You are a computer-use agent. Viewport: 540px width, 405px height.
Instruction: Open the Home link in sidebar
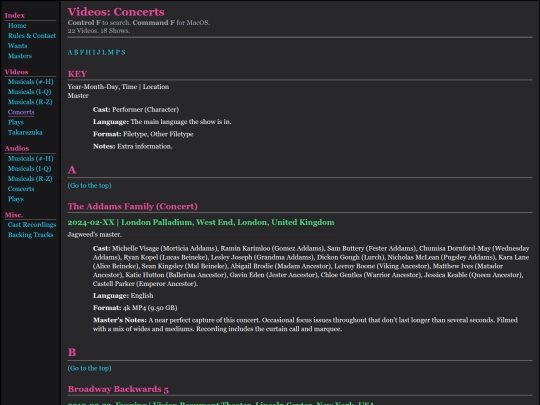coord(17,25)
